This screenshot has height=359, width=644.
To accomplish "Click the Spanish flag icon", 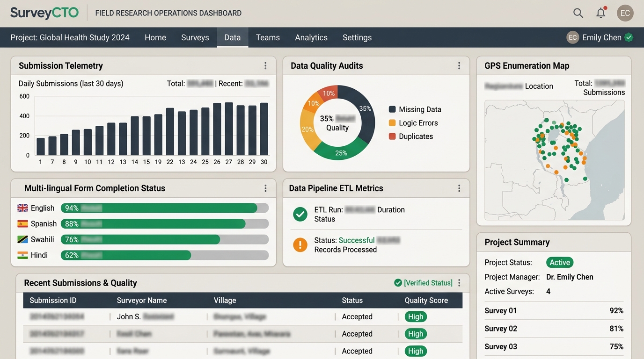I will [22, 224].
